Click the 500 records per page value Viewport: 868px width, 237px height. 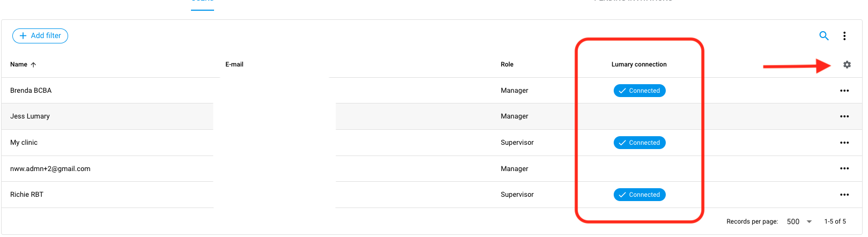[793, 221]
